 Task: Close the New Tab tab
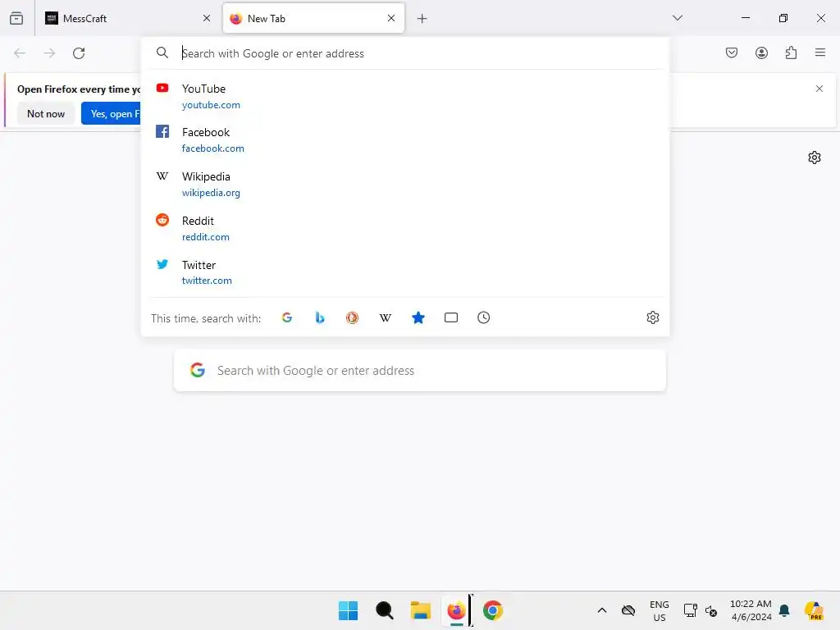point(391,18)
